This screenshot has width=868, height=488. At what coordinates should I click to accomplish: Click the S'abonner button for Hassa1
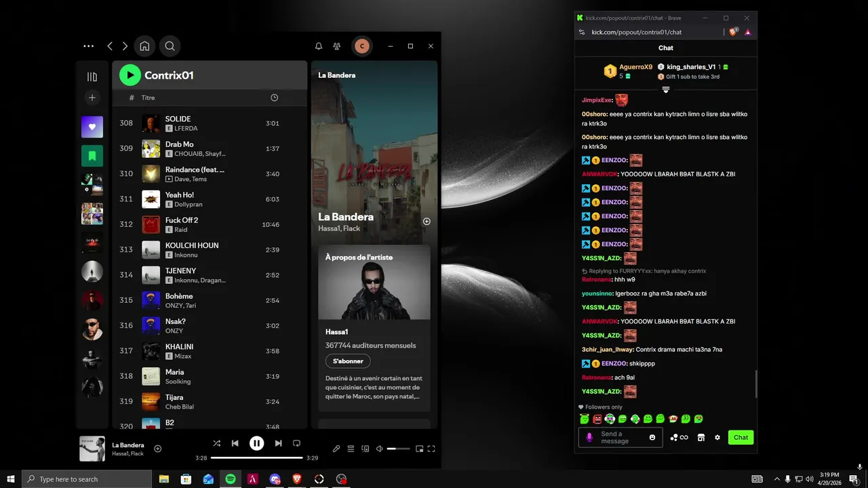coord(348,361)
